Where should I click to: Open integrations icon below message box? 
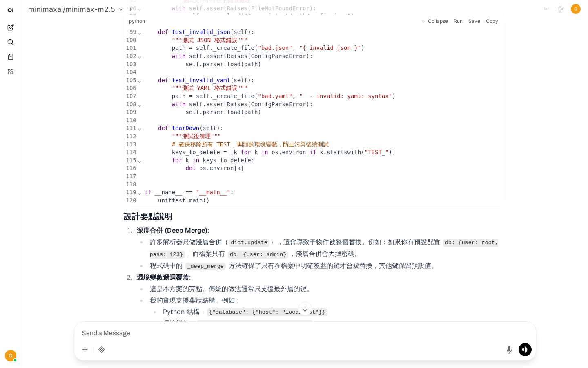(102, 350)
